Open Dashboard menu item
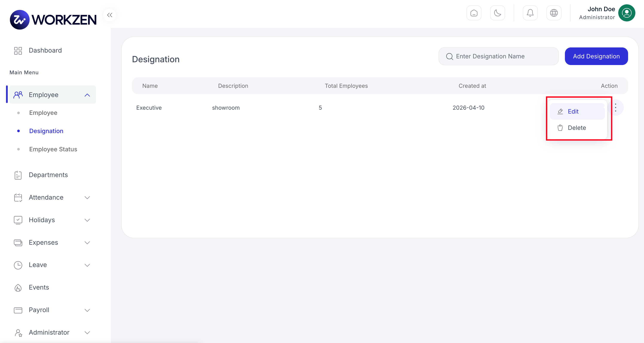 45,50
